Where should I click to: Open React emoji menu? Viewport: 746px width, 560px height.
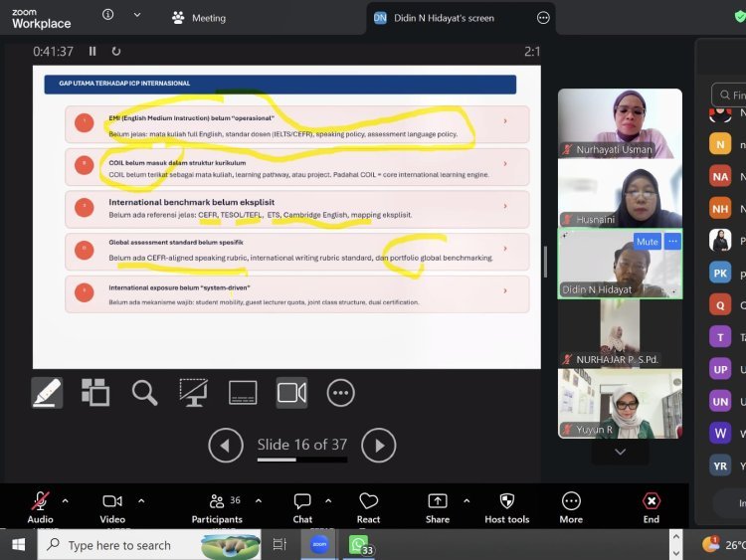point(368,507)
